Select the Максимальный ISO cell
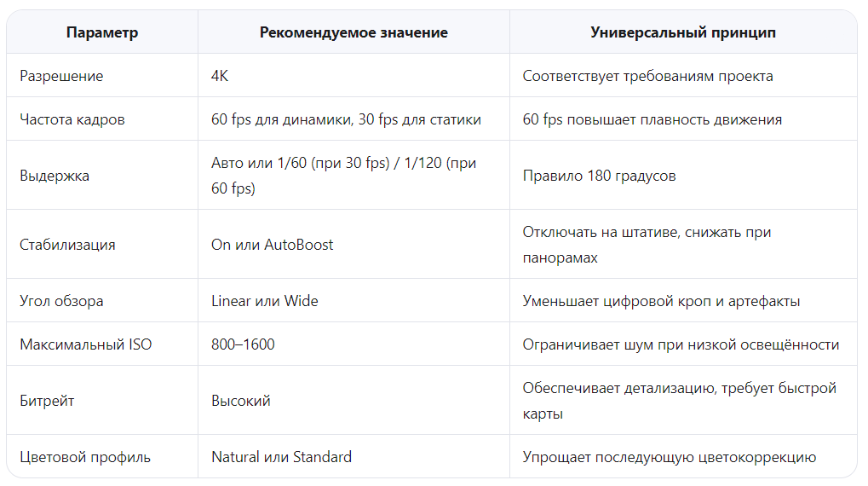The height and width of the screenshot is (486, 868). [x=102, y=344]
